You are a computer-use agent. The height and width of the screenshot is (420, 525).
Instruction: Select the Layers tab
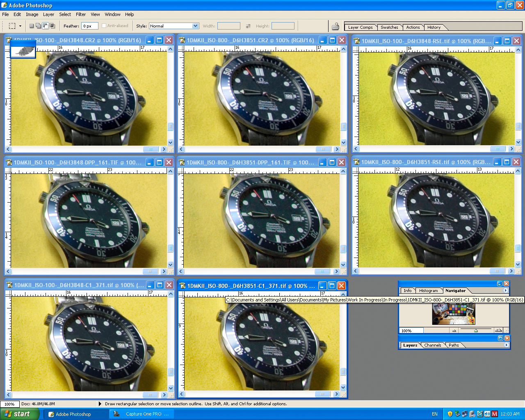click(410, 345)
